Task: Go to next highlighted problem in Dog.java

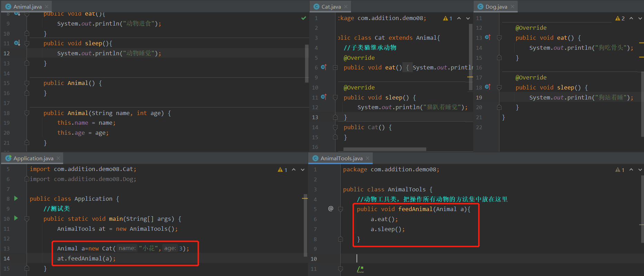Action: point(640,18)
